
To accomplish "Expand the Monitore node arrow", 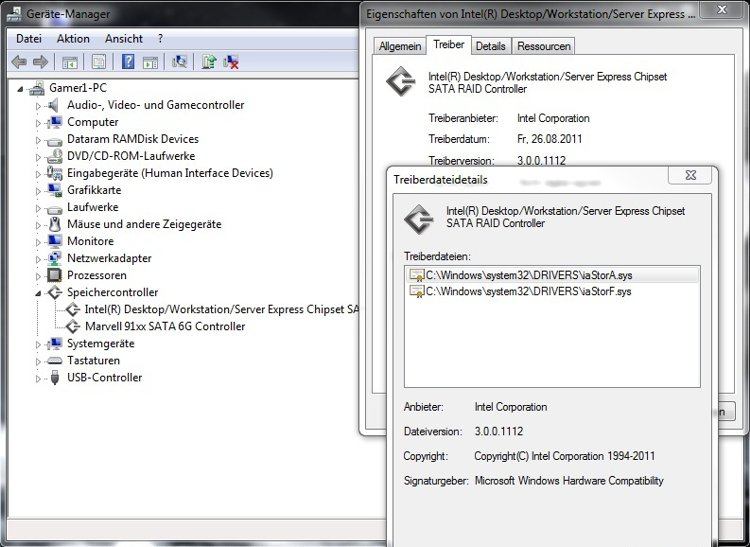I will (38, 242).
